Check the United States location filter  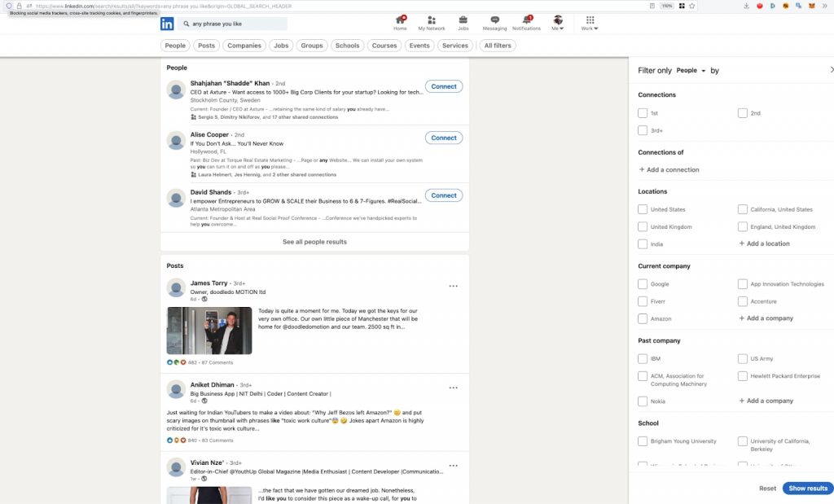coord(643,209)
